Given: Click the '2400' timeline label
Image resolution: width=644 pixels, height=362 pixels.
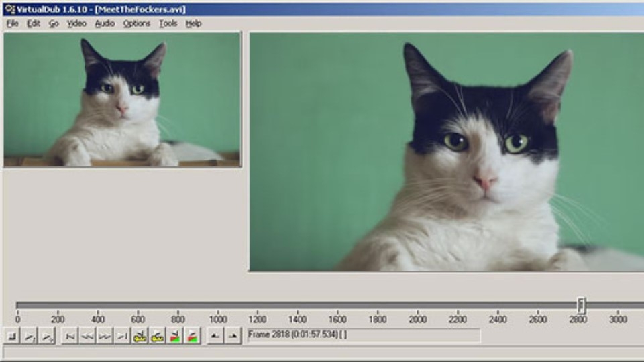Looking at the screenshot, I should [498, 319].
